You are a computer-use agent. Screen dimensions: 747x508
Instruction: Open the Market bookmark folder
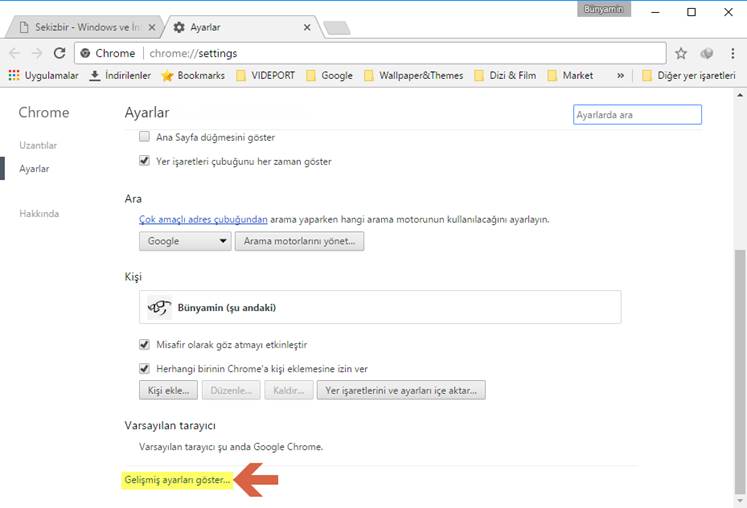point(570,75)
